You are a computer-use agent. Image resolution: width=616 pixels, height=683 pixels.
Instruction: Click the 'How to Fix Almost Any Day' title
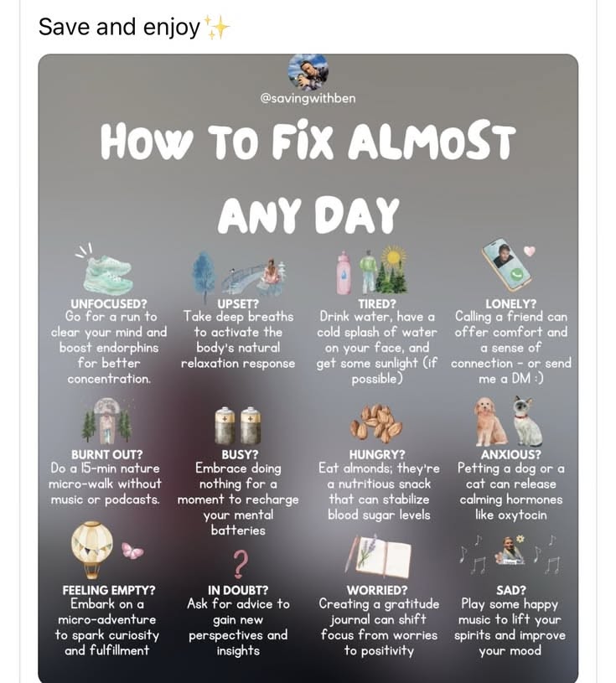coord(308,179)
